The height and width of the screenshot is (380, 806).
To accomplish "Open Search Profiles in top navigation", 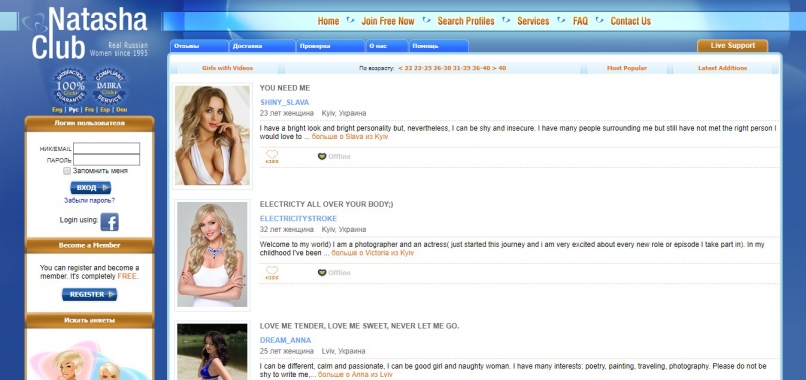I will pos(466,21).
